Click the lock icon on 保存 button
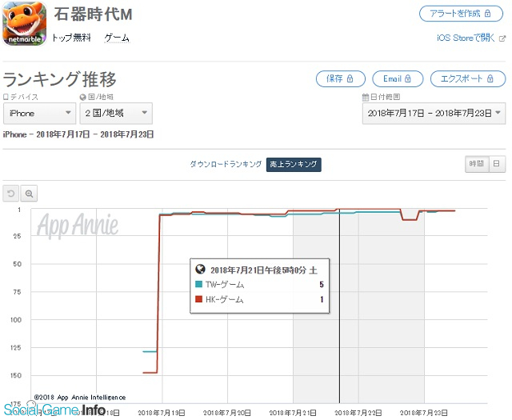 click(x=350, y=78)
